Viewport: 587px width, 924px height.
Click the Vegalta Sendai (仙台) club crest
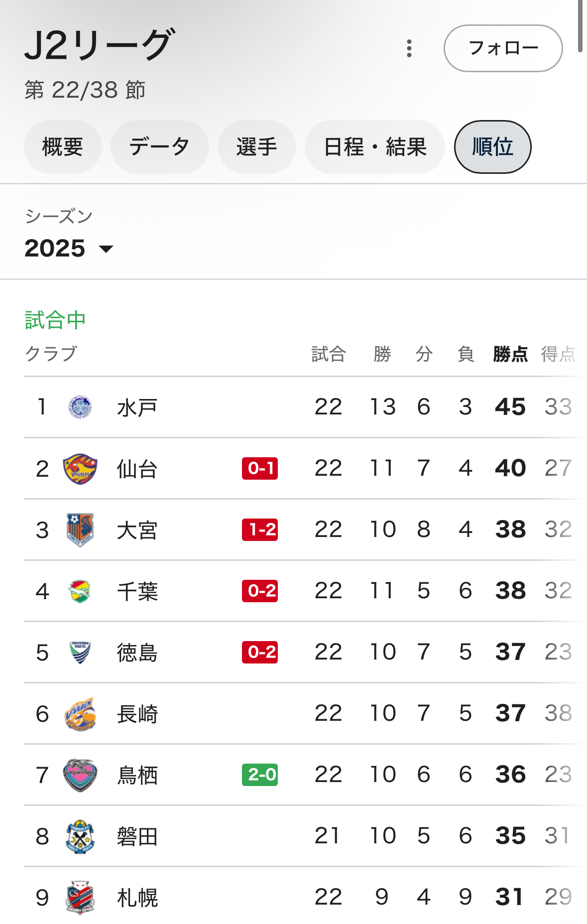(x=80, y=469)
